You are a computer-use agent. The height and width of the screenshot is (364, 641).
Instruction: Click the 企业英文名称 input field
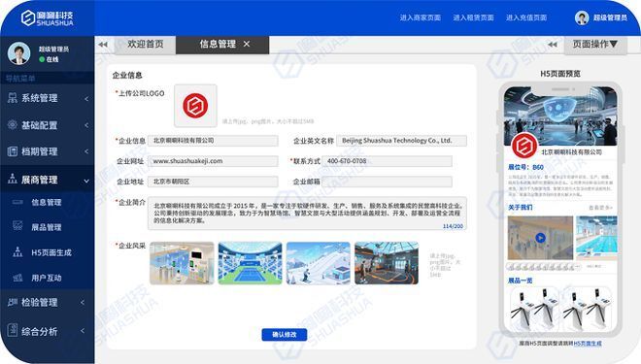(x=401, y=141)
